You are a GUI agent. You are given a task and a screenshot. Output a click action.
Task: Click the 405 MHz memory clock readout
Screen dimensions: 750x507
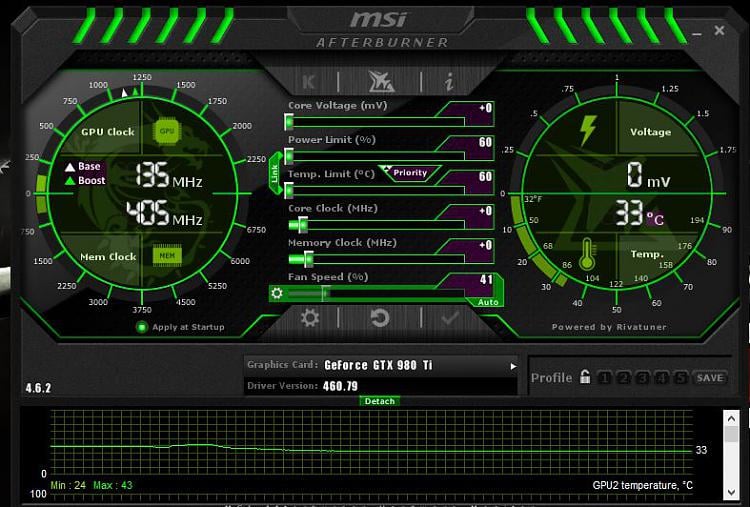[164, 213]
